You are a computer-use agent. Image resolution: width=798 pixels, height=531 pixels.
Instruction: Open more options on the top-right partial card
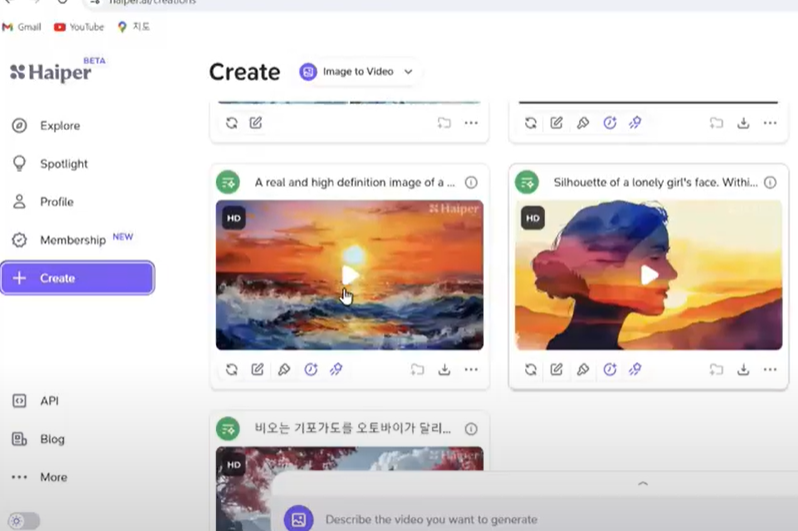771,123
